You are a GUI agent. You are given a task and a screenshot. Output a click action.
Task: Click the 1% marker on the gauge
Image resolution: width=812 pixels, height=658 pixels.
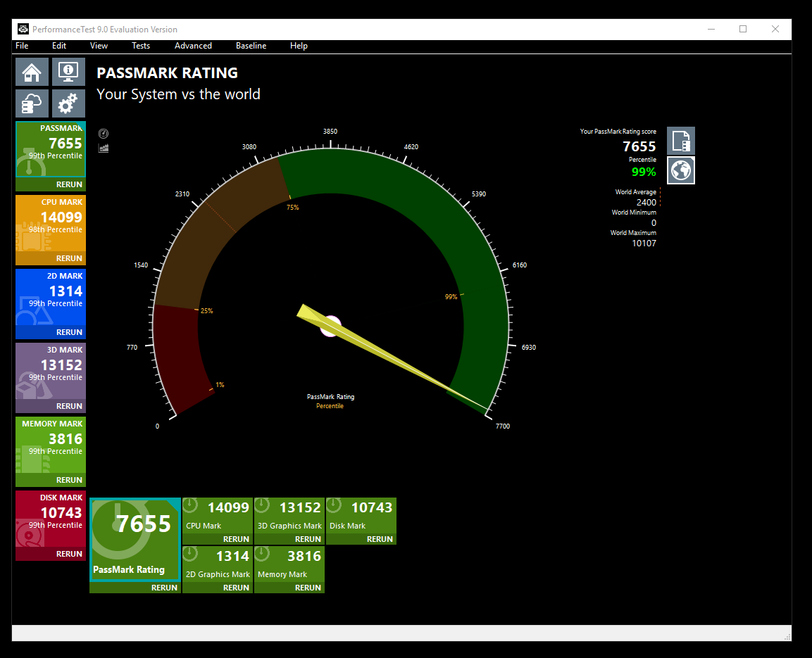[220, 385]
